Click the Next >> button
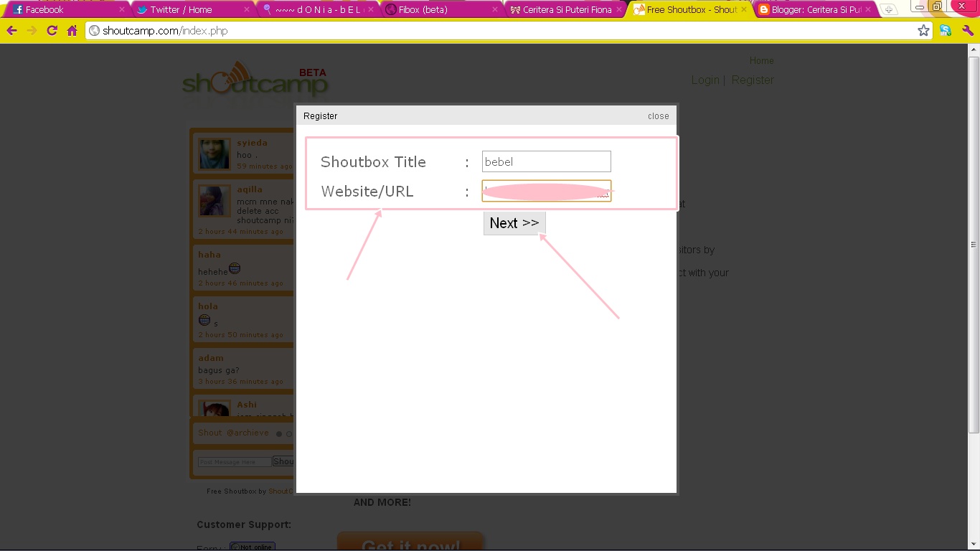Screen dimensions: 980x551 point(514,223)
